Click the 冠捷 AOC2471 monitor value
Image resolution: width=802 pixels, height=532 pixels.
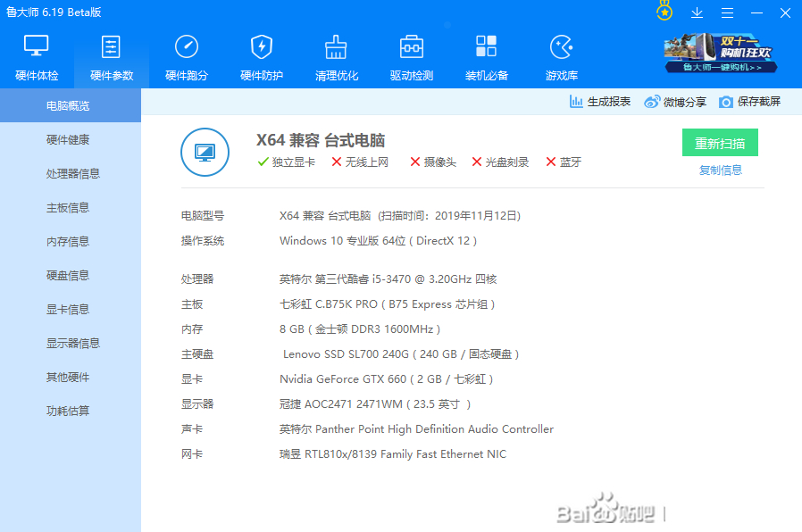pyautogui.click(x=375, y=404)
